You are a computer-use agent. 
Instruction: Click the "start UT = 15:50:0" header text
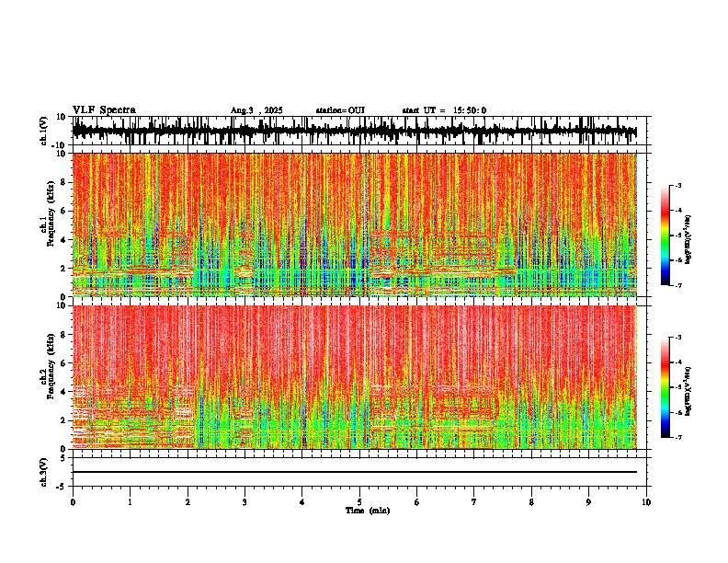[x=444, y=110]
